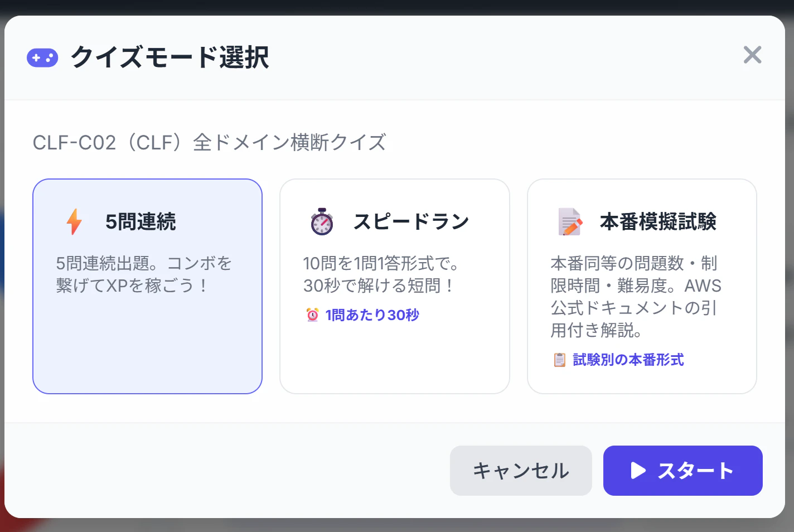Screen dimensions: 794x532
Task: Click the 本番模擬試験 description about AWS documentation
Action: click(x=635, y=297)
